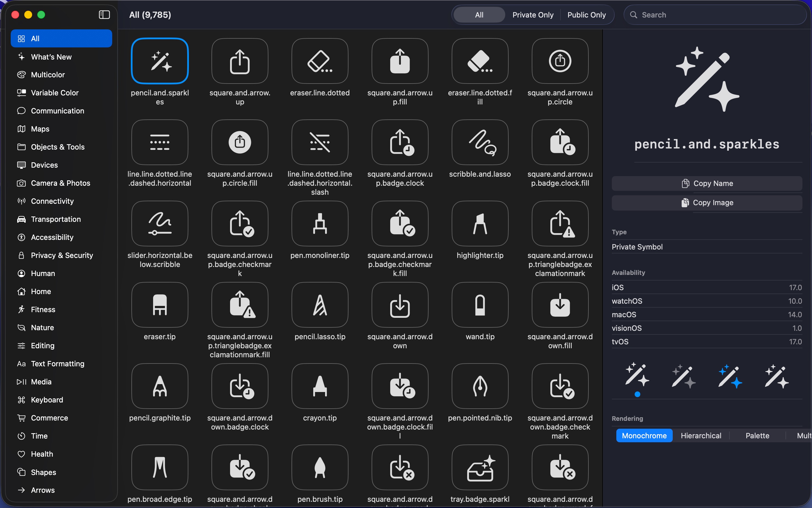Select the slider.horizontal.below.scribble symbol
812x508 pixels.
pos(160,224)
